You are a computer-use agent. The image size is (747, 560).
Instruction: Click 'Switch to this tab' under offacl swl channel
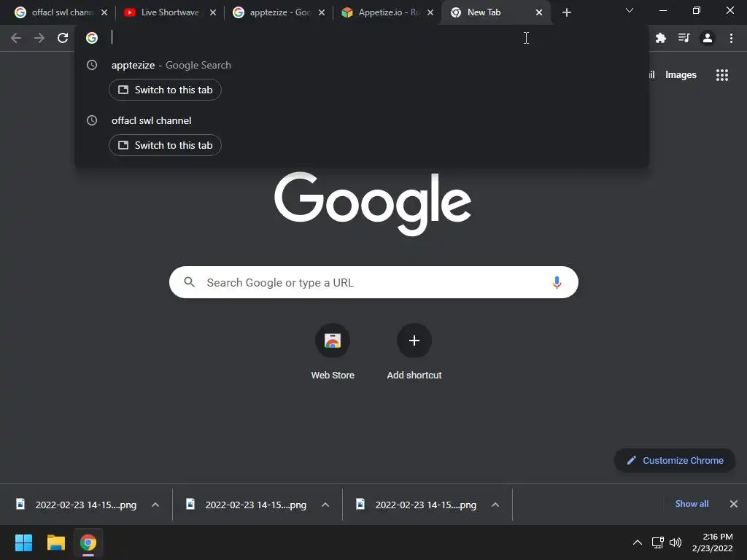pos(165,145)
